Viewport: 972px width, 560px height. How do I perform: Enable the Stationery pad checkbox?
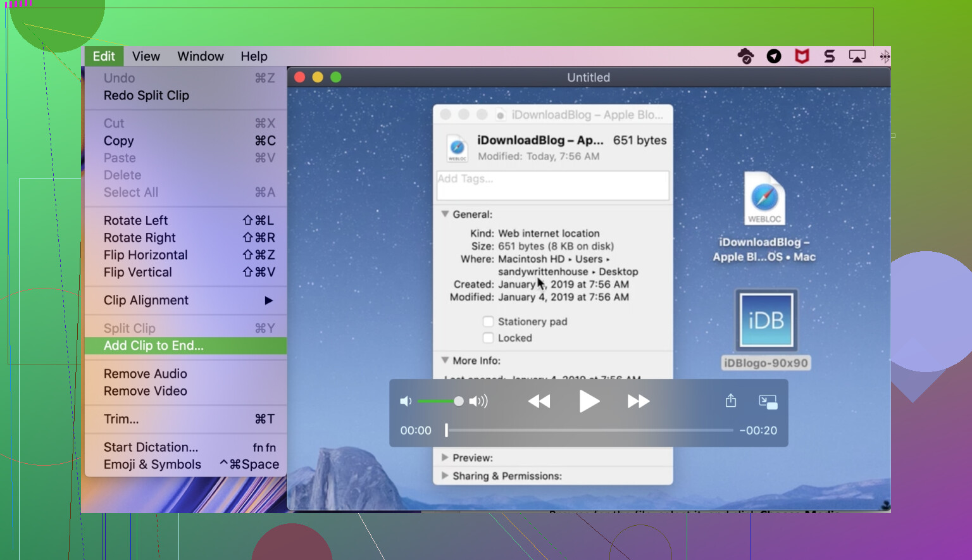[x=488, y=321]
